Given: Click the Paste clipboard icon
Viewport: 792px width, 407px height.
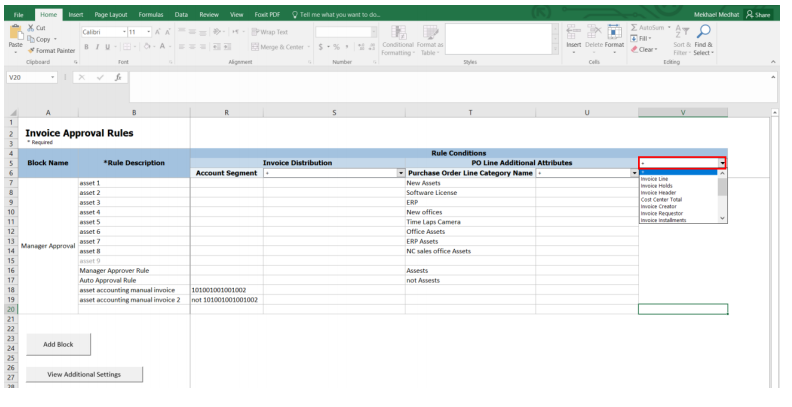Looking at the screenshot, I should click(16, 33).
